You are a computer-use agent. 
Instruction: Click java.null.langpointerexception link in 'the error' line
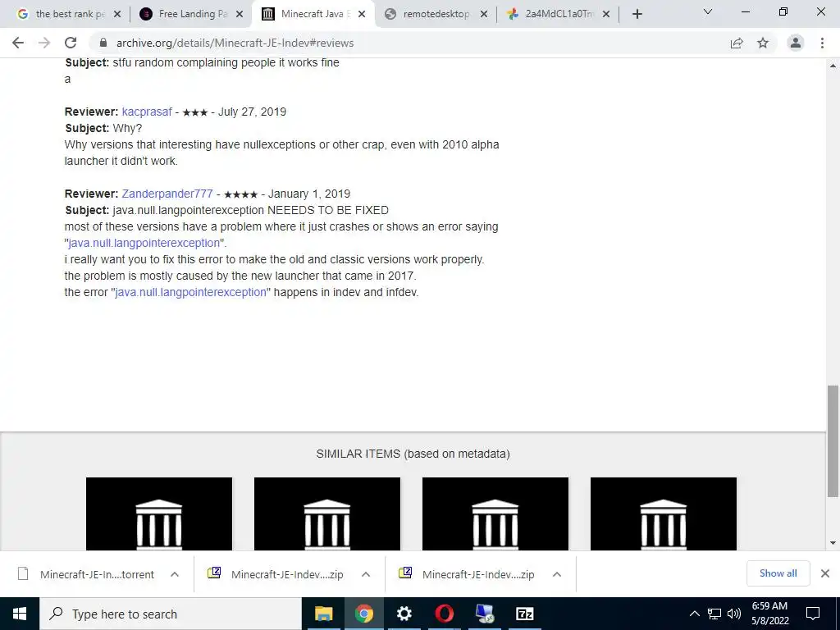(x=190, y=292)
